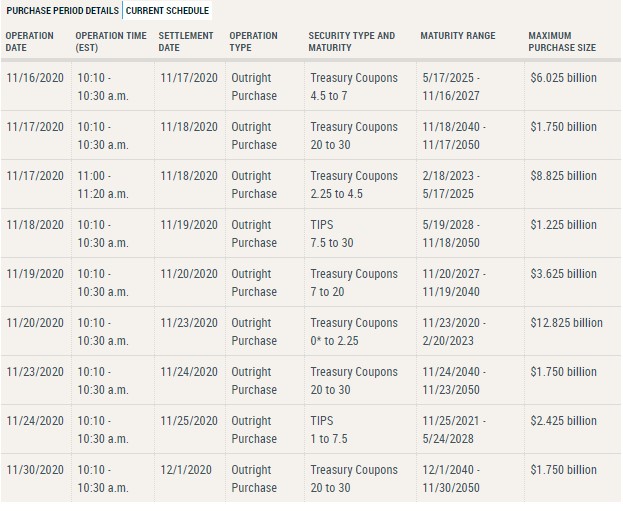Viewport: 623px width, 511px height.
Task: Switch to the Purchase Period Details tab
Action: pyautogui.click(x=62, y=11)
